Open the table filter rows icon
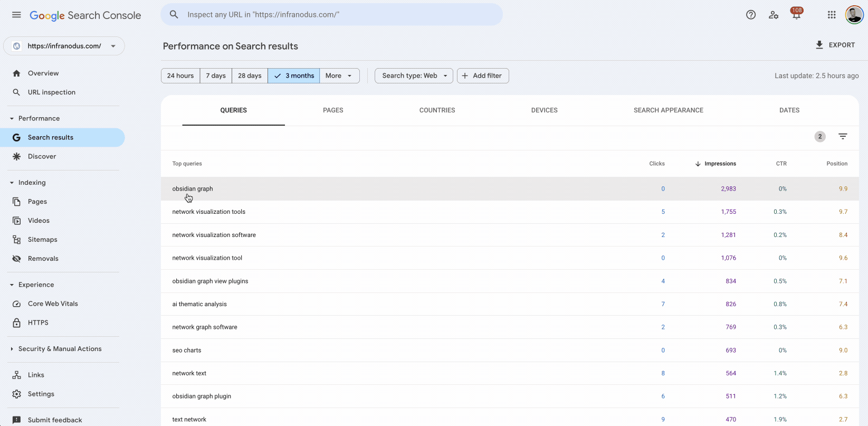This screenshot has height=426, width=868. point(843,137)
